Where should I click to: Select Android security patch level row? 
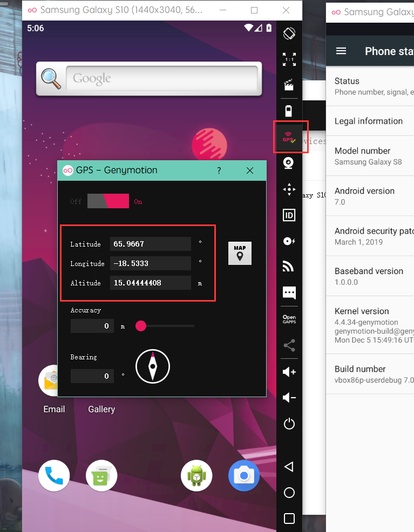tap(370, 236)
